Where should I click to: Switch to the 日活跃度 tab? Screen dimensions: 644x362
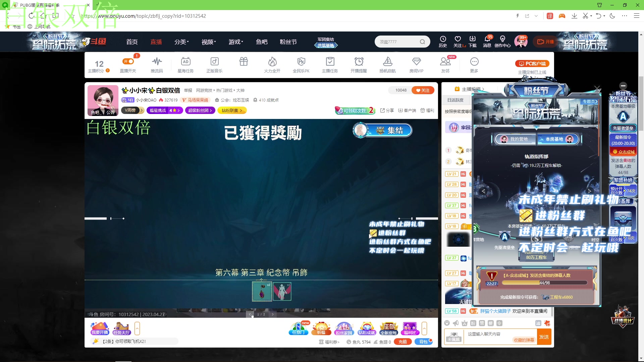point(455,100)
